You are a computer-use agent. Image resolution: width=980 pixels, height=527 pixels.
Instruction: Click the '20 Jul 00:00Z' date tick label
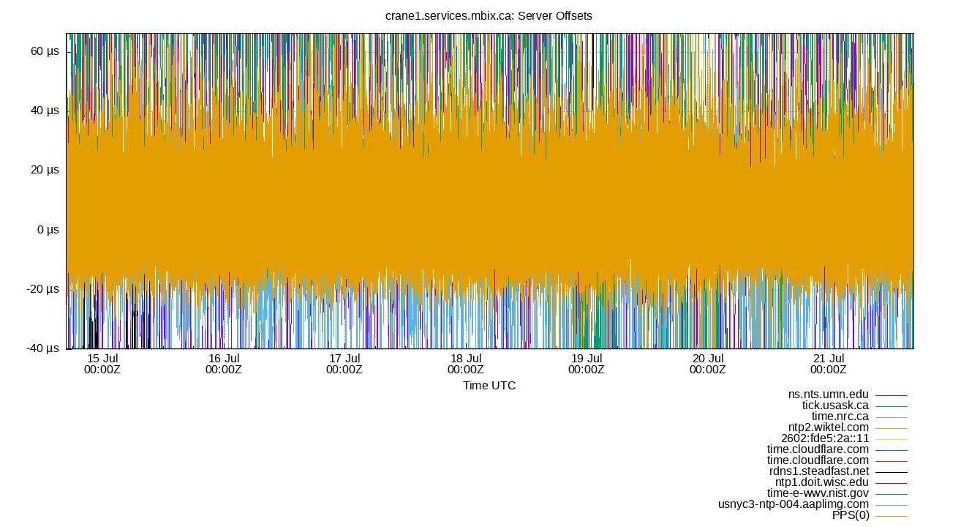pos(708,364)
